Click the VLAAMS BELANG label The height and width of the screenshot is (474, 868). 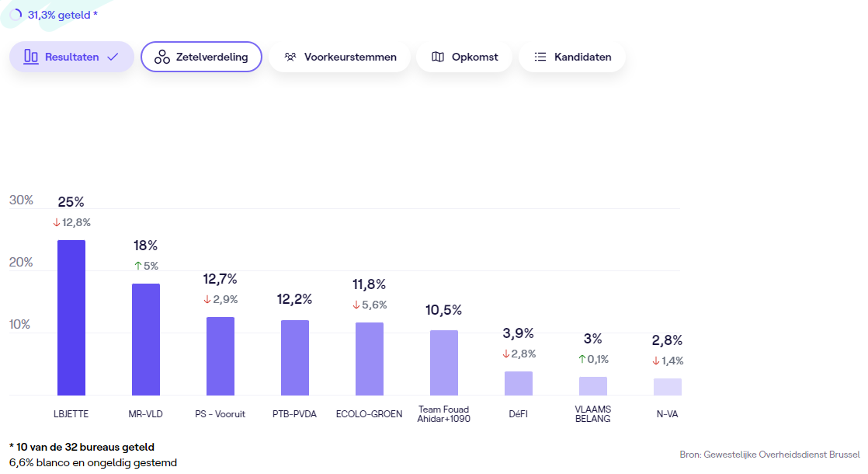pyautogui.click(x=592, y=414)
